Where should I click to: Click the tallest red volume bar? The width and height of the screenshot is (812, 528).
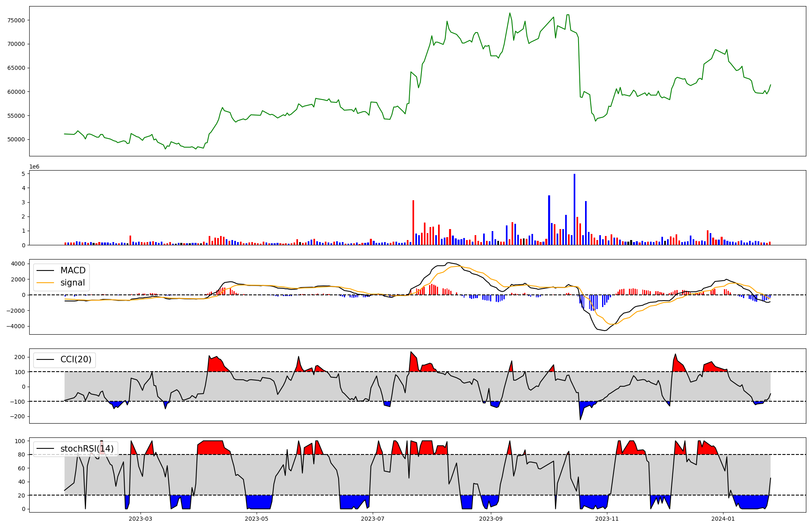coord(413,223)
